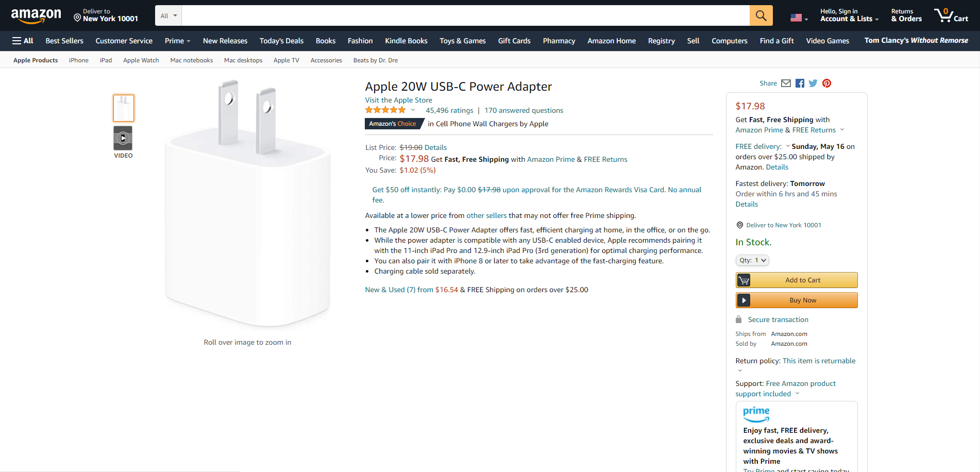This screenshot has height=472, width=980.
Task: Share product on Twitter
Action: [813, 83]
